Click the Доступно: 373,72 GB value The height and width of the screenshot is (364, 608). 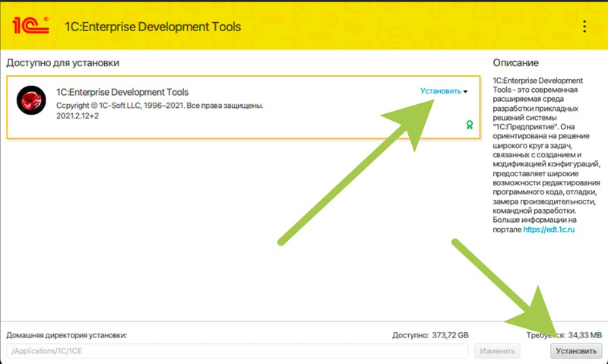[430, 335]
